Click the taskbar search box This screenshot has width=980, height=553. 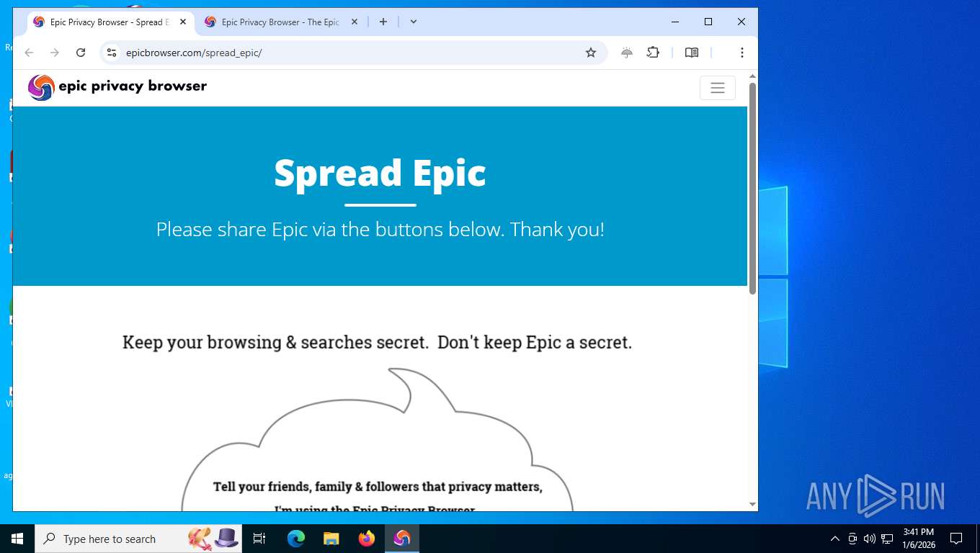tap(138, 539)
